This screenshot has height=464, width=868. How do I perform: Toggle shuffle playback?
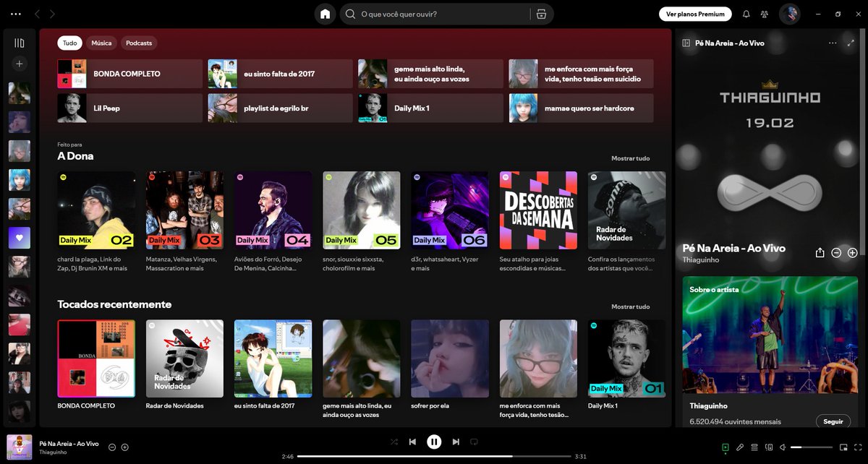pos(393,442)
